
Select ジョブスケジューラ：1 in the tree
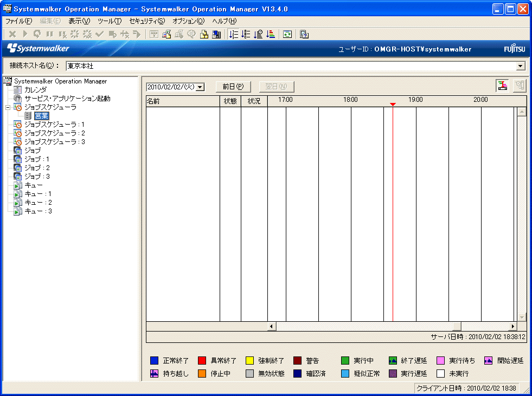click(x=54, y=125)
